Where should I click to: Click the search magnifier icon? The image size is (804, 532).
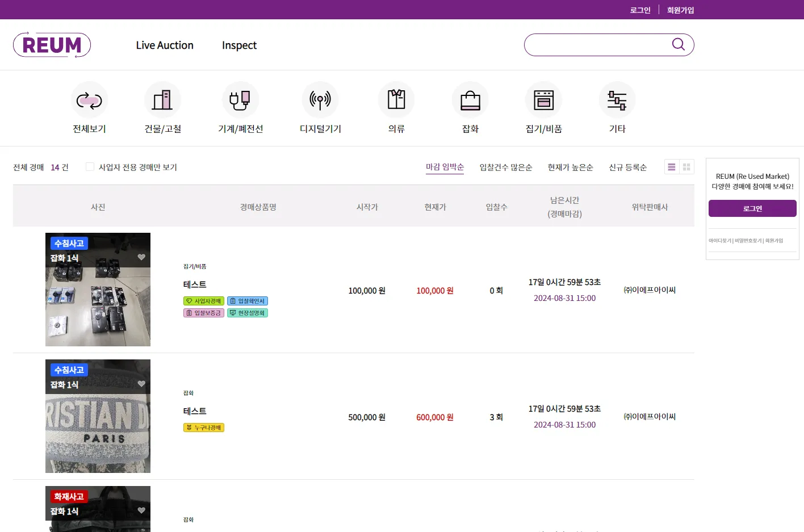pos(678,44)
